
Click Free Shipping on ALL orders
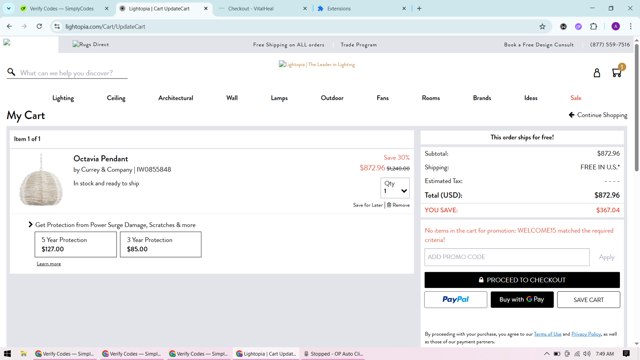pos(288,44)
